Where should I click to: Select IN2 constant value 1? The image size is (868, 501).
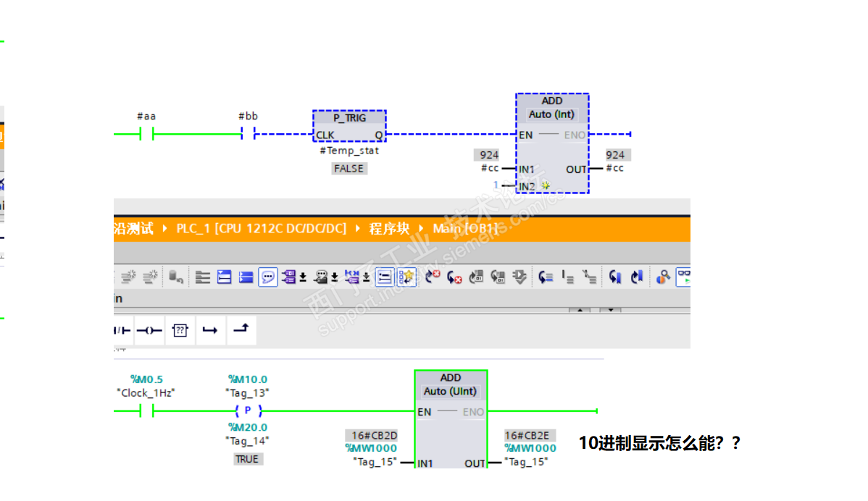496,185
